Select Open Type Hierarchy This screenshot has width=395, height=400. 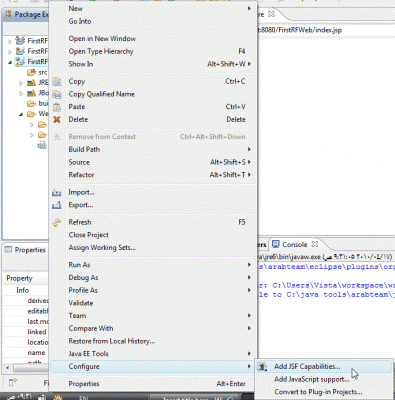click(x=153, y=51)
